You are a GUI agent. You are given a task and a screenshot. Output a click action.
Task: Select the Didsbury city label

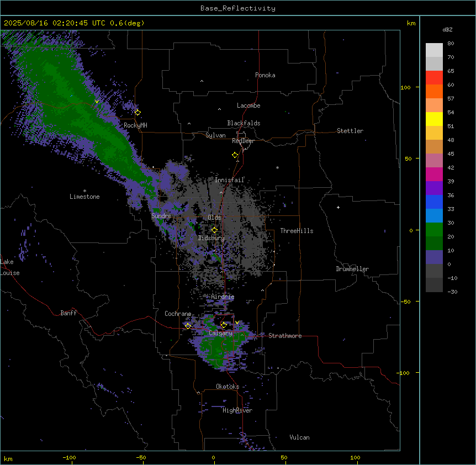pyautogui.click(x=211, y=238)
